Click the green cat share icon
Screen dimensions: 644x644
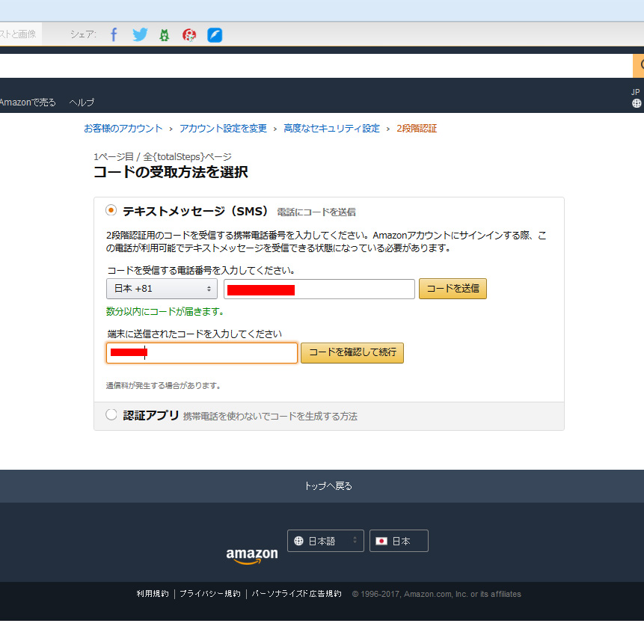pos(165,35)
